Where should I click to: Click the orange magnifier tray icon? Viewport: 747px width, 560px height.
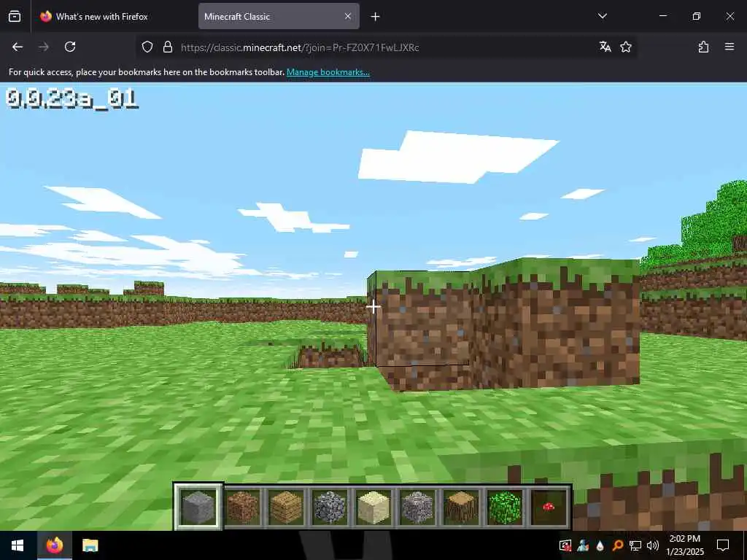coord(617,545)
